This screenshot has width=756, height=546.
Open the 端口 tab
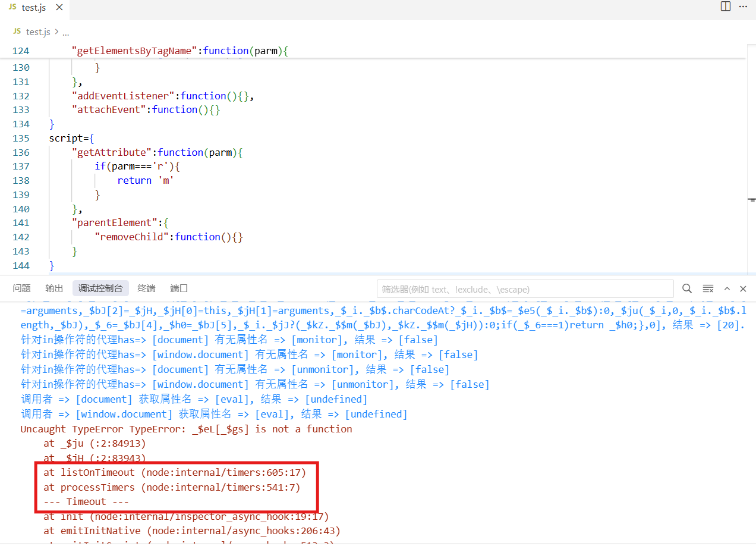[x=179, y=288]
